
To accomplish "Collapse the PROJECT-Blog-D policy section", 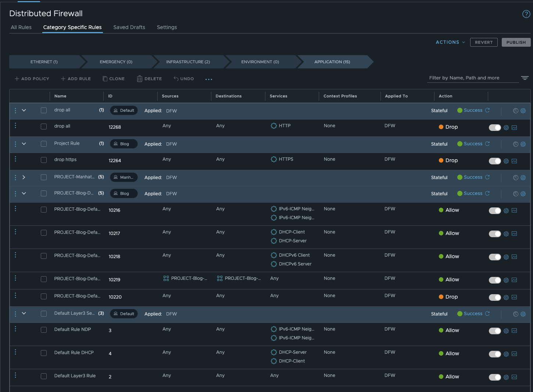I will click(x=24, y=193).
